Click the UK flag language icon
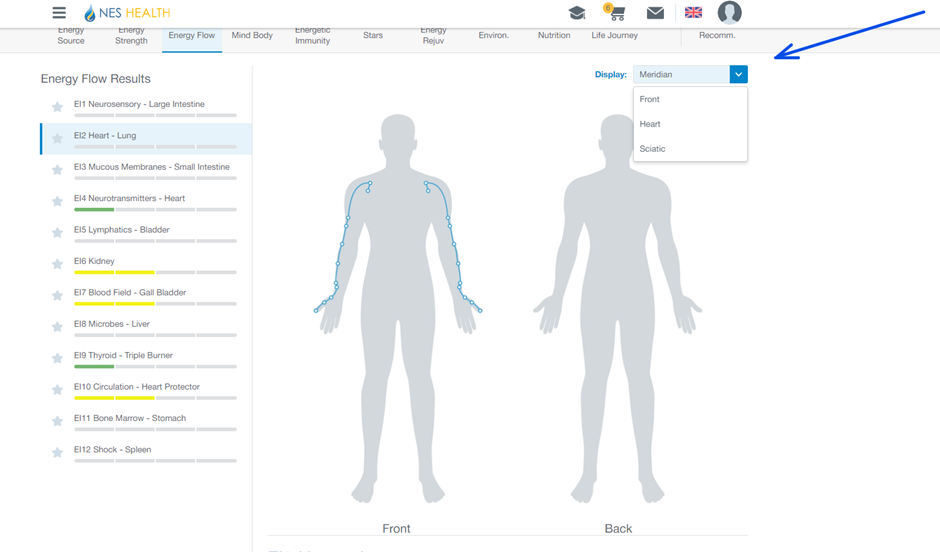This screenshot has height=552, width=940. [693, 13]
